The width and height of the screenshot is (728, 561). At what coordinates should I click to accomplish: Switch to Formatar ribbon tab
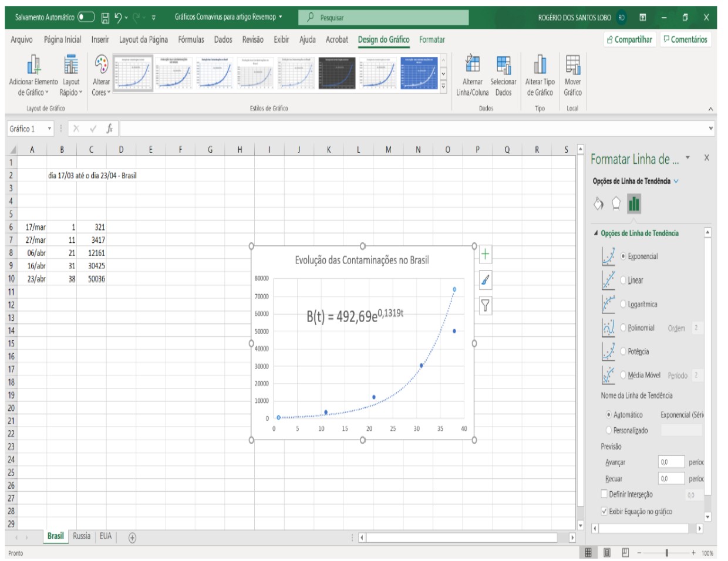(432, 39)
